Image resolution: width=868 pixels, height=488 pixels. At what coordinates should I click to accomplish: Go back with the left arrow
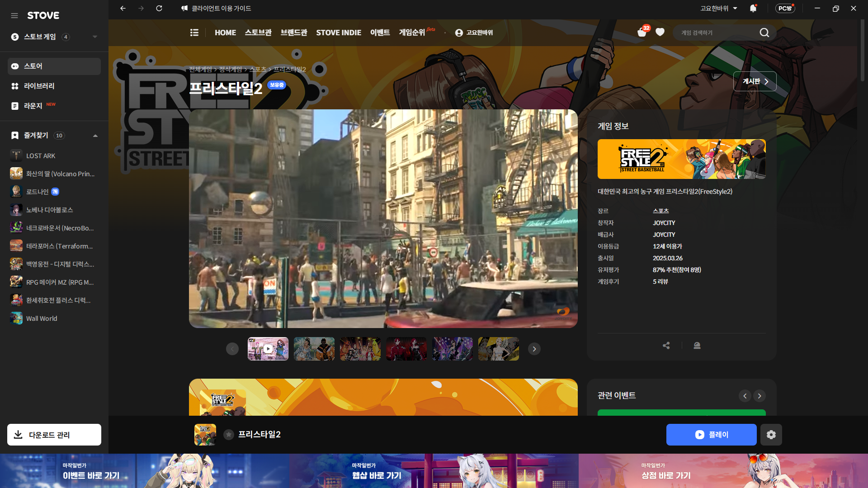(123, 8)
